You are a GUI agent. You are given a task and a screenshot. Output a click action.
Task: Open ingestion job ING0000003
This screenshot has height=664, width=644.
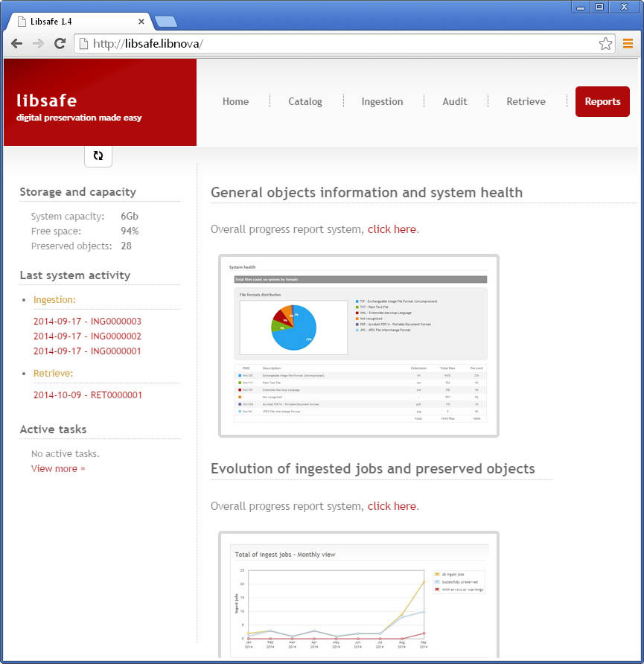pos(87,322)
